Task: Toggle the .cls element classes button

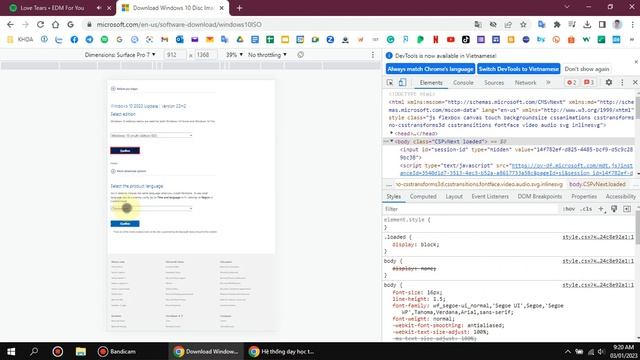Action: (x=587, y=209)
